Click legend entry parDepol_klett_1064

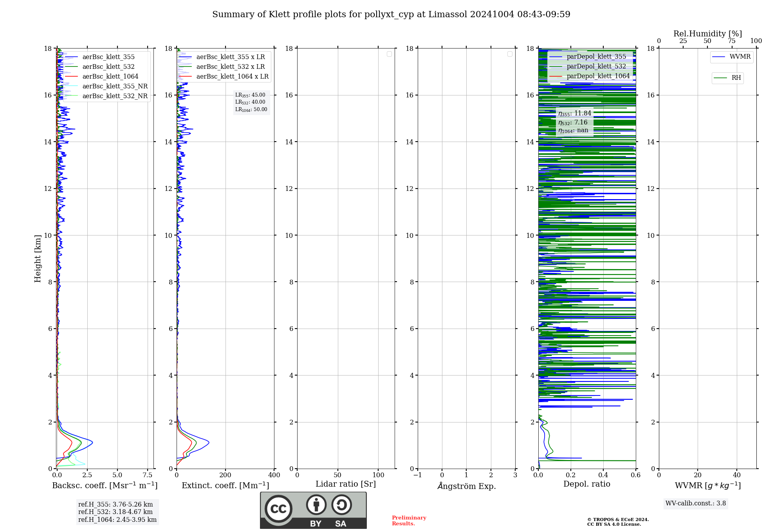point(598,76)
